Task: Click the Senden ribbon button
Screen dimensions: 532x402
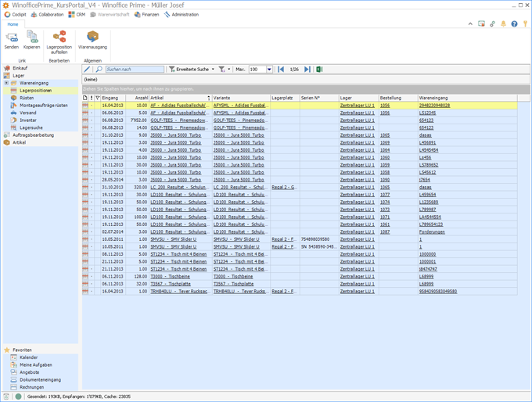Action: (x=12, y=40)
